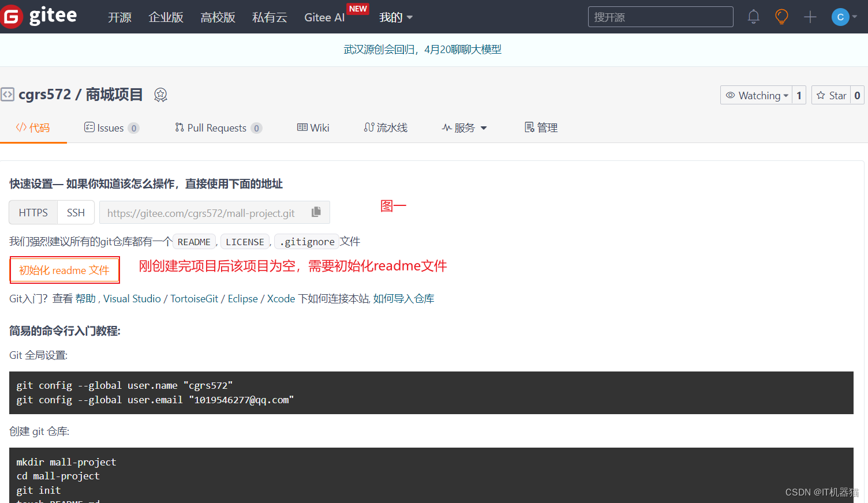Click the cd mall-project command line

(x=58, y=476)
